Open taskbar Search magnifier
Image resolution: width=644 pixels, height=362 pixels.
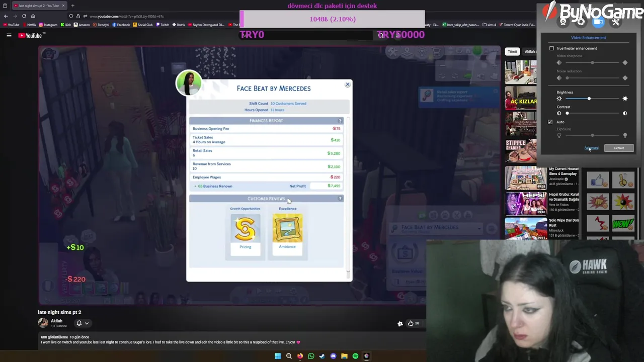pyautogui.click(x=289, y=356)
